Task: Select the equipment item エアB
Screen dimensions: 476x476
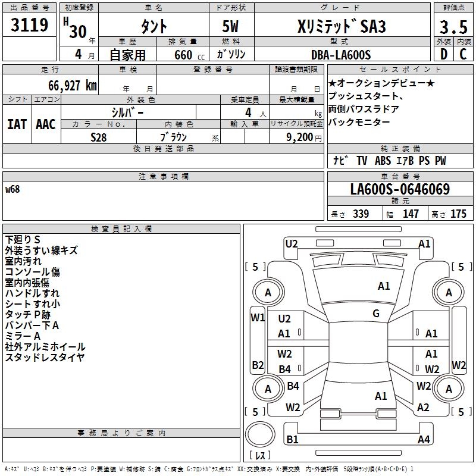Action: (405, 160)
